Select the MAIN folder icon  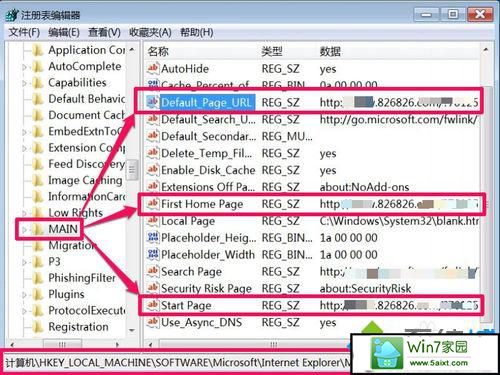point(38,229)
